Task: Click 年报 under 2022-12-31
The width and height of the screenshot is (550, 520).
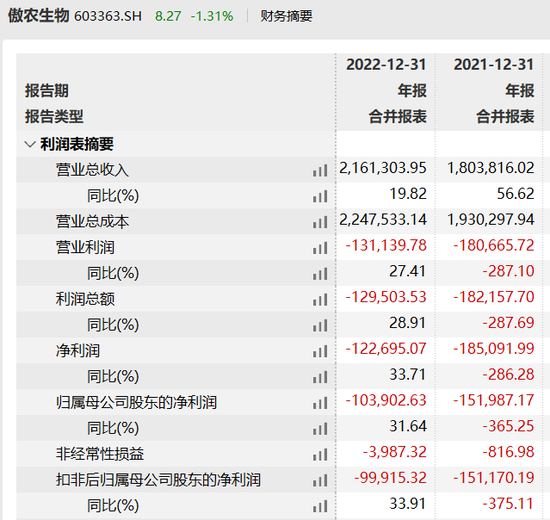Action: point(412,91)
